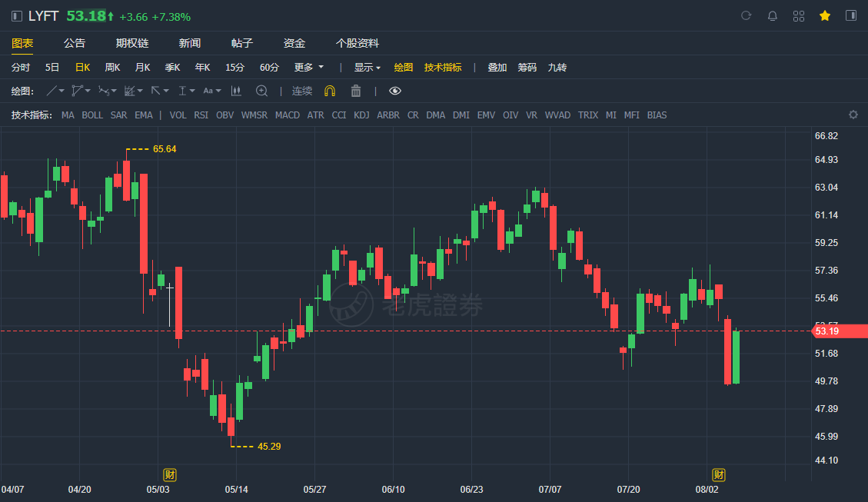
Task: Open the grid layout view icon
Action: [x=798, y=16]
